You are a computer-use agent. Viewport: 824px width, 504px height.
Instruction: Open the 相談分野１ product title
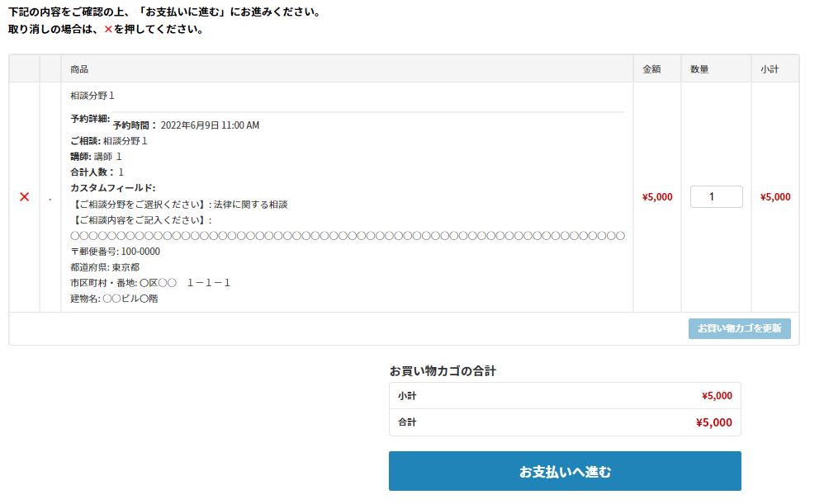click(92, 96)
